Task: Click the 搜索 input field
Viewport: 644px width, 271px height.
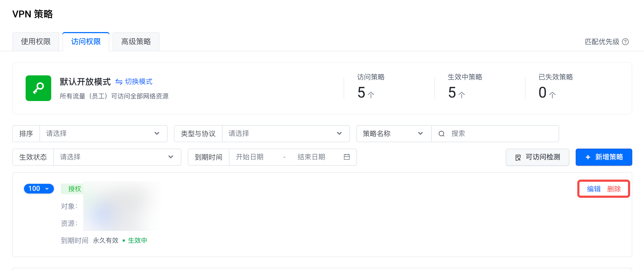Action: pos(502,134)
